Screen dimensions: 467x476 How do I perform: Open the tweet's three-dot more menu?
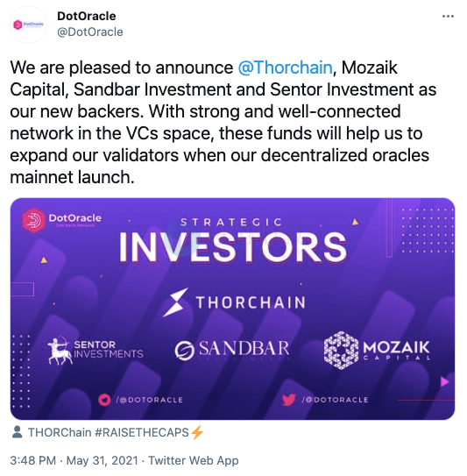(x=448, y=17)
